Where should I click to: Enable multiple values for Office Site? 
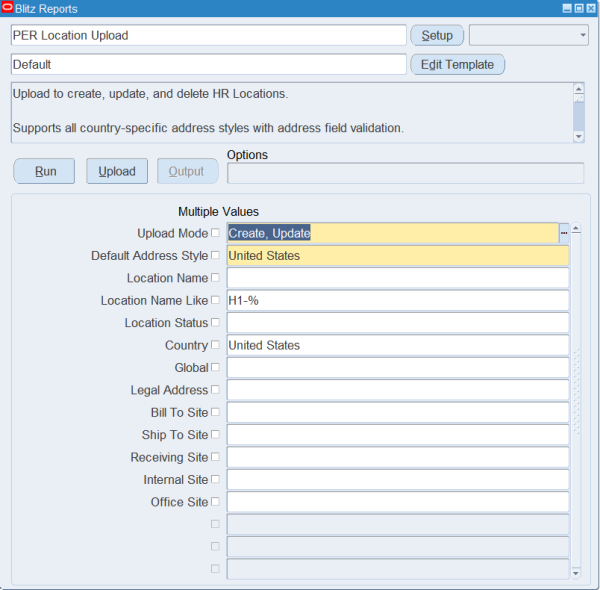click(x=215, y=501)
